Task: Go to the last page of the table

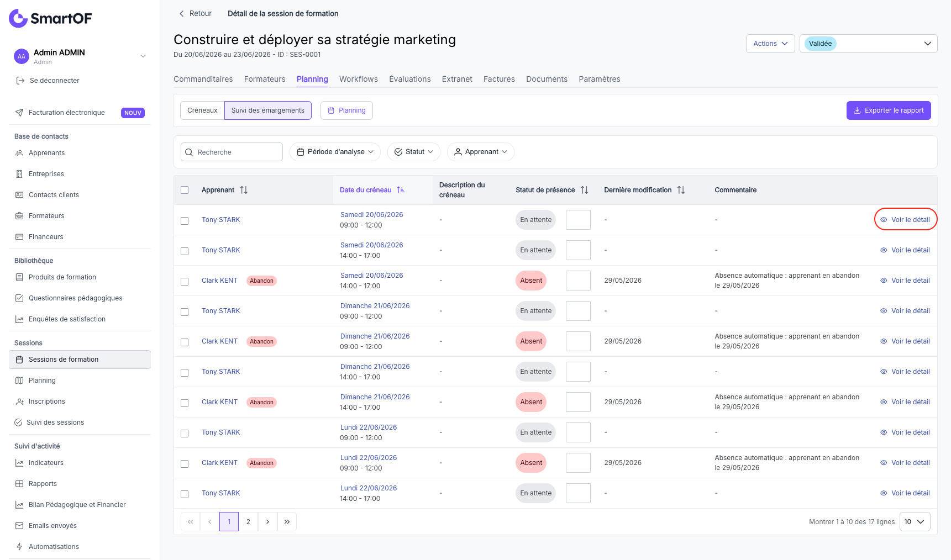Action: pos(287,522)
